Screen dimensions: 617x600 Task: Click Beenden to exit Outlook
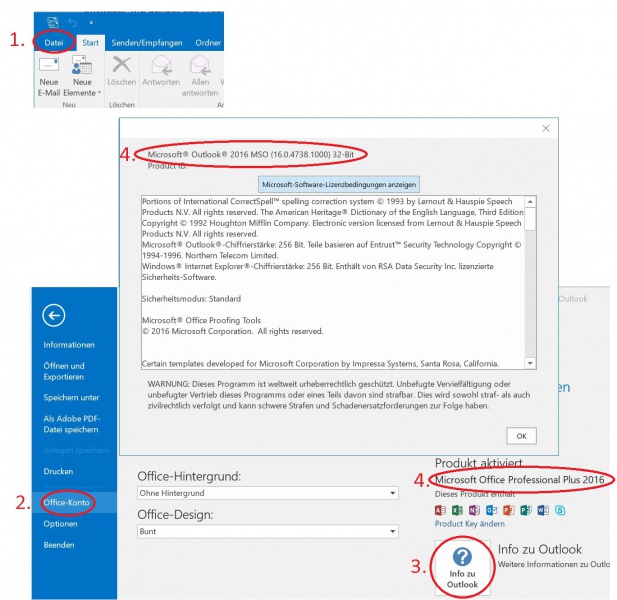click(x=59, y=545)
